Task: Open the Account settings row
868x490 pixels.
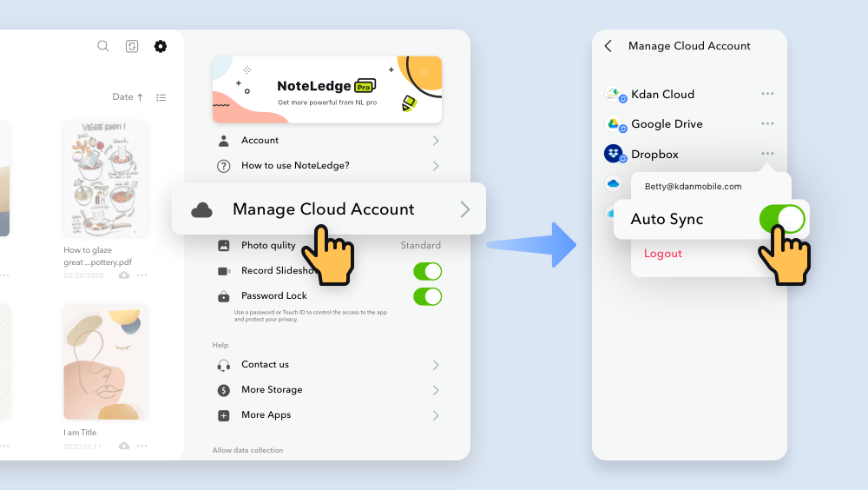Action: (x=329, y=140)
